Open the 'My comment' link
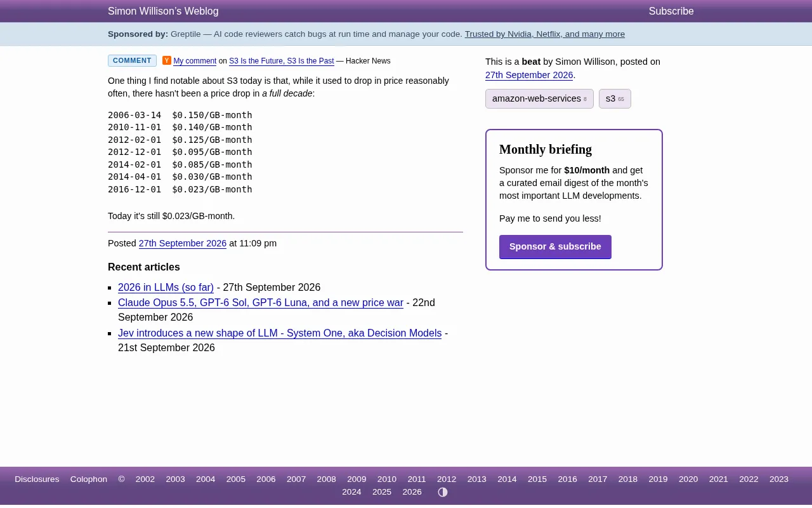The height and width of the screenshot is (508, 812). coord(195,61)
